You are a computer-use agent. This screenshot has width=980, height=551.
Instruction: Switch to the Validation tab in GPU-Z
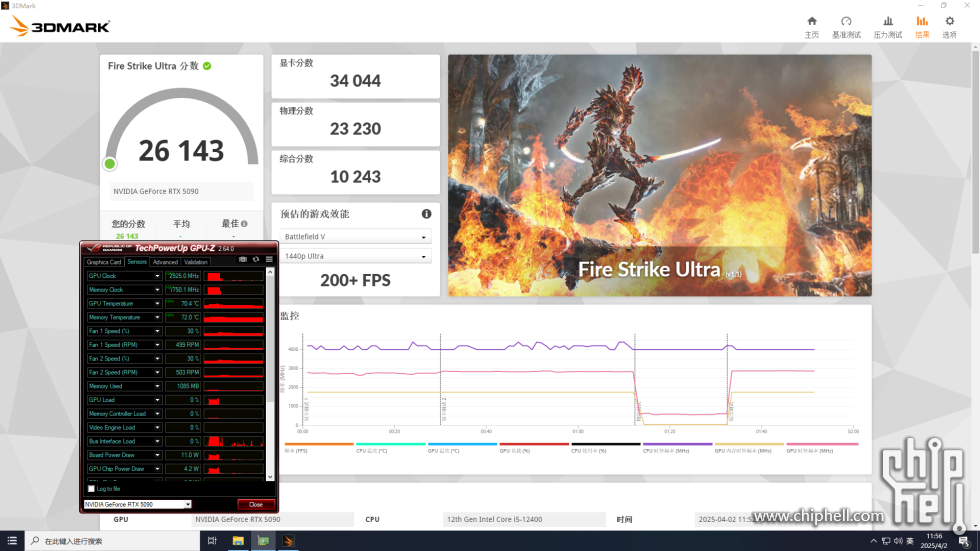tap(196, 262)
